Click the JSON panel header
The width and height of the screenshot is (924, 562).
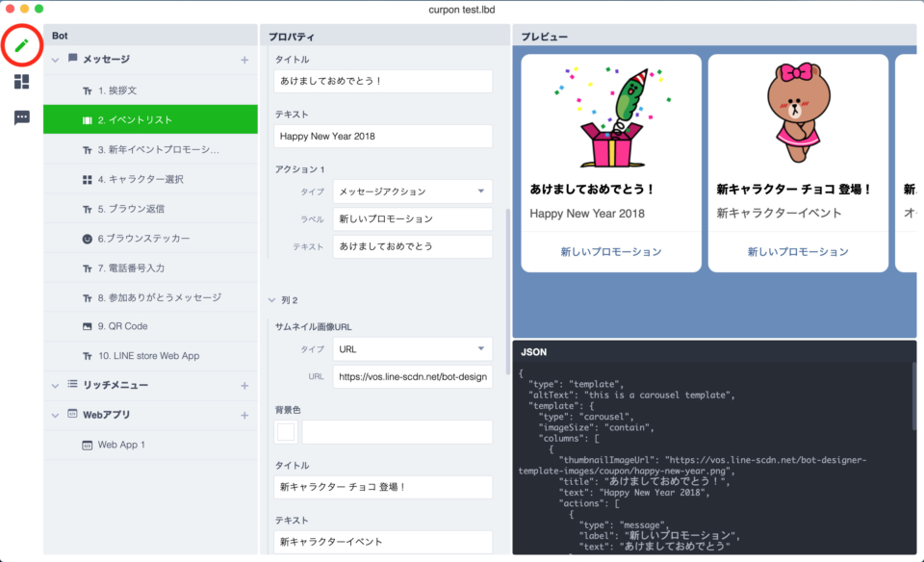point(714,352)
